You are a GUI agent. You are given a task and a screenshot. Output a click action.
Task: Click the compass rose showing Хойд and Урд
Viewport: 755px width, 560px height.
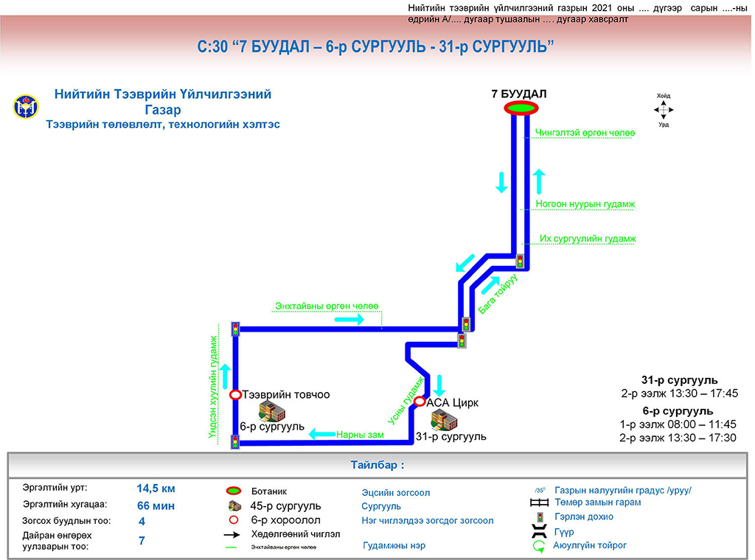(664, 111)
